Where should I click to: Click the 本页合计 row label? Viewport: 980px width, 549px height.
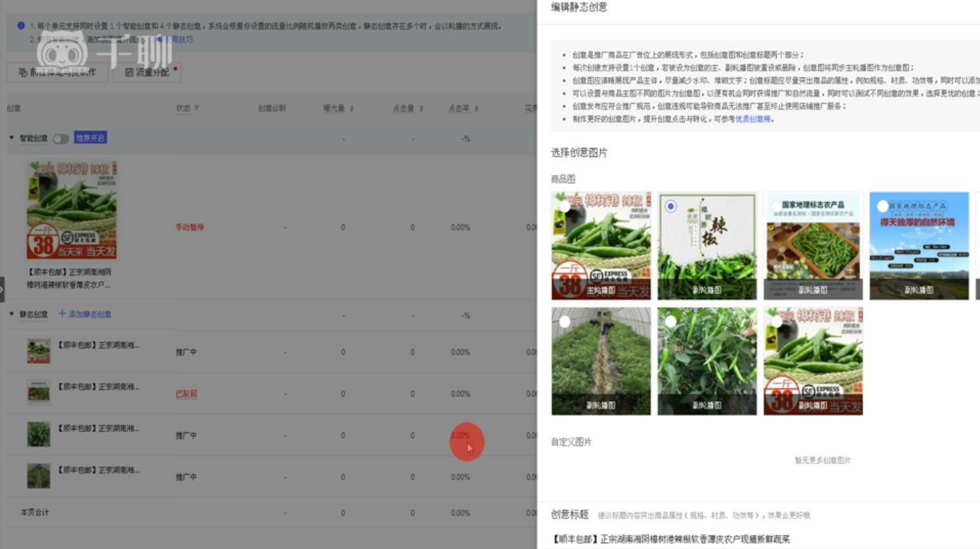pyautogui.click(x=34, y=512)
